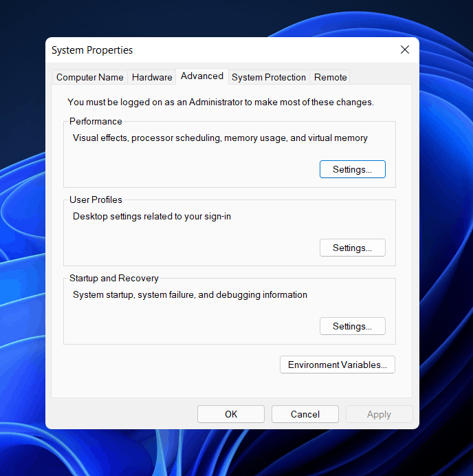The width and height of the screenshot is (473, 476).
Task: Go to the System Protection tab
Action: (x=269, y=77)
